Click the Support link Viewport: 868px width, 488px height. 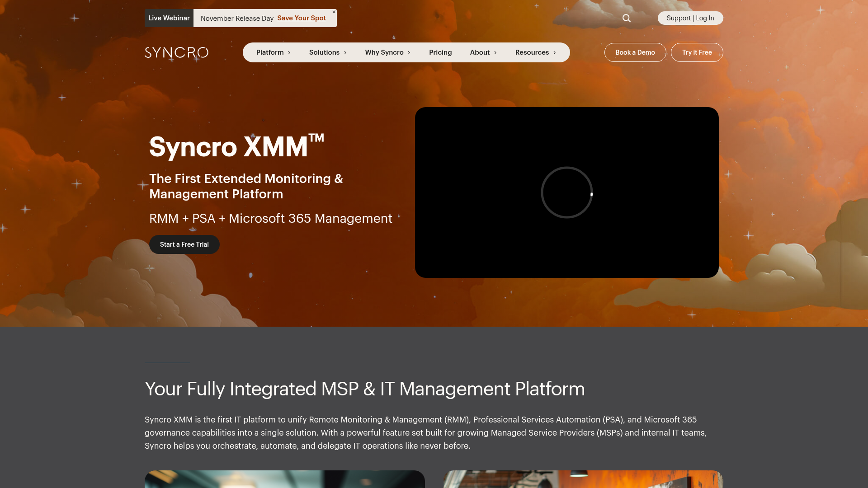pyautogui.click(x=679, y=18)
